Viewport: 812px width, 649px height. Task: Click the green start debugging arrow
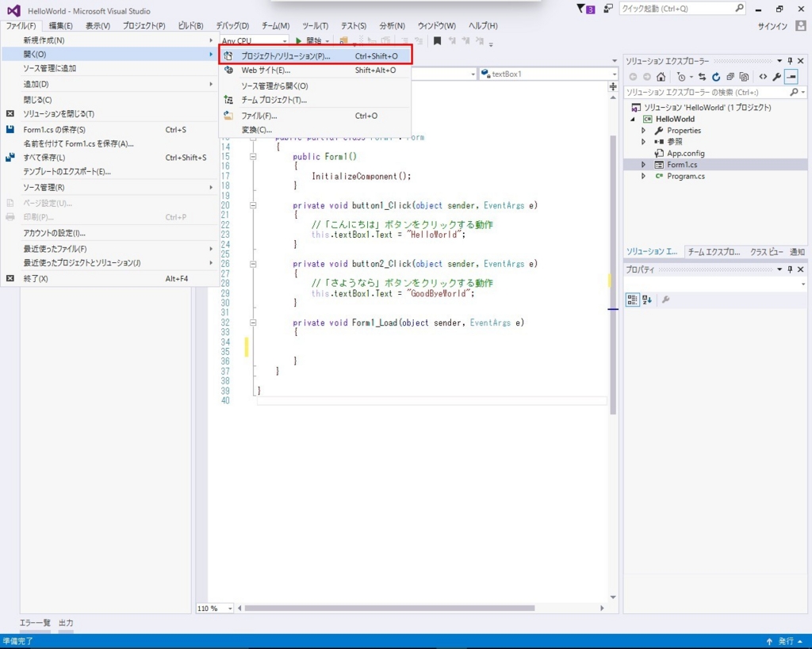click(299, 41)
